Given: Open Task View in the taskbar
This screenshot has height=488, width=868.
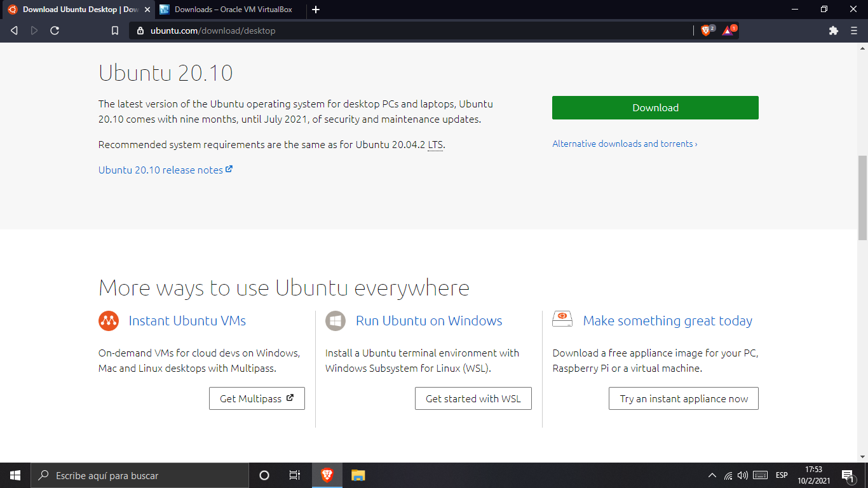Looking at the screenshot, I should 295,475.
